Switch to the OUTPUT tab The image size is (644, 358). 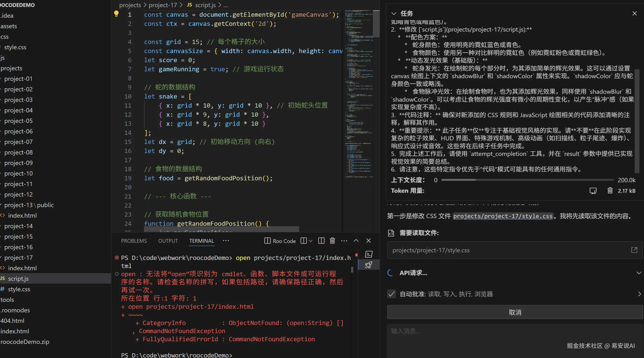point(168,241)
